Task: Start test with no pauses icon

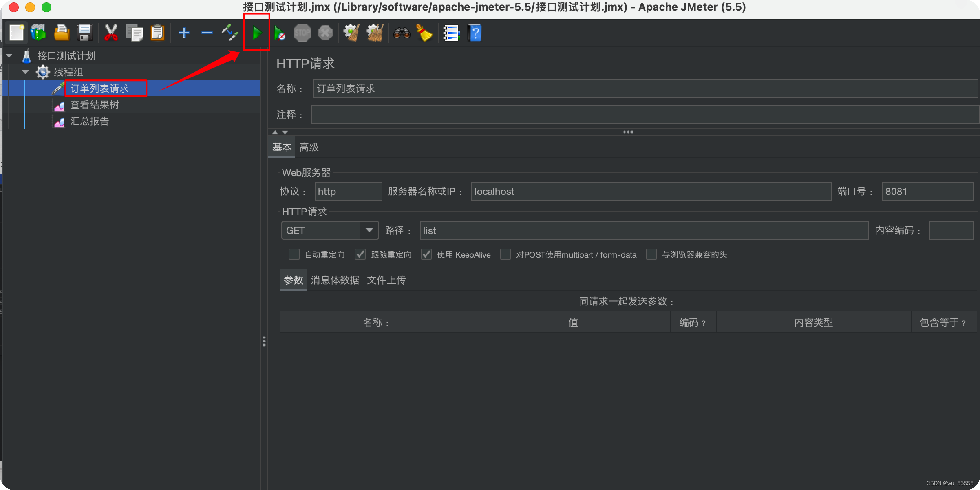Action: coord(280,33)
